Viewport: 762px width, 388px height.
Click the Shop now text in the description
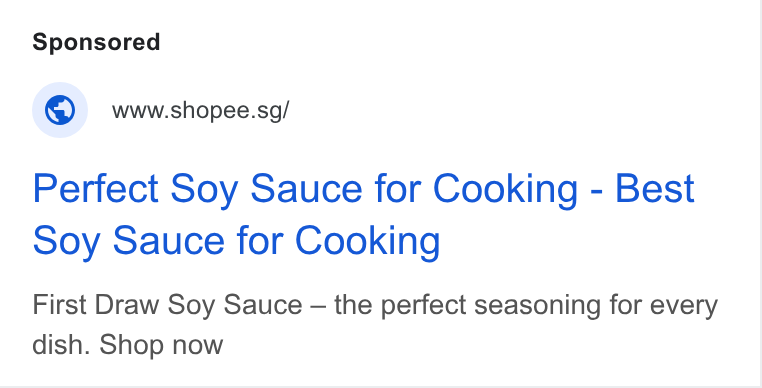pyautogui.click(x=161, y=345)
